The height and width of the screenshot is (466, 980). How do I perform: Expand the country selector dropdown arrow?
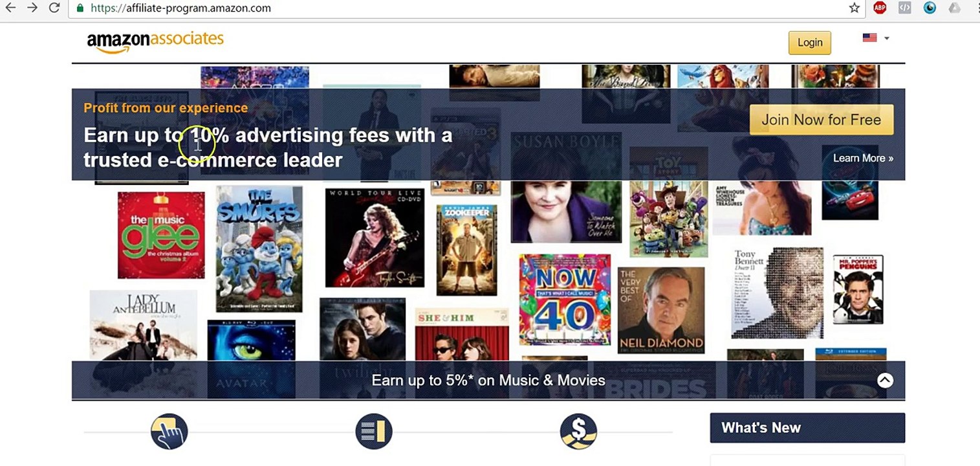(886, 38)
